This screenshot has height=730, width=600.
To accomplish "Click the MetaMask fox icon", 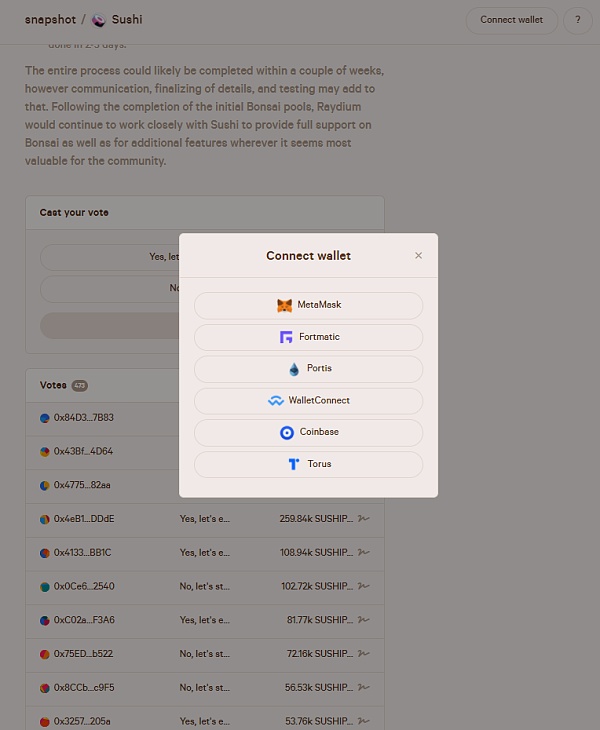I will 285,305.
